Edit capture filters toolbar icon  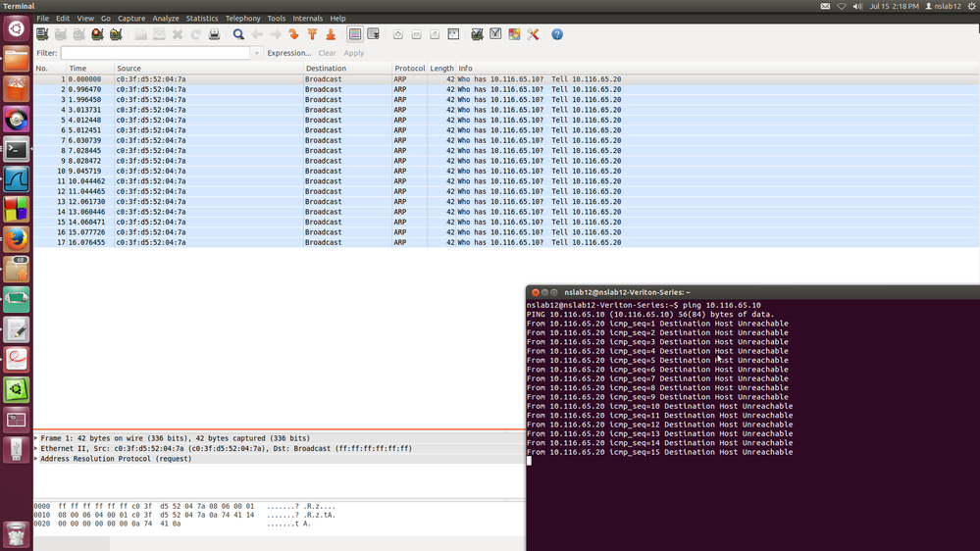coord(477,34)
